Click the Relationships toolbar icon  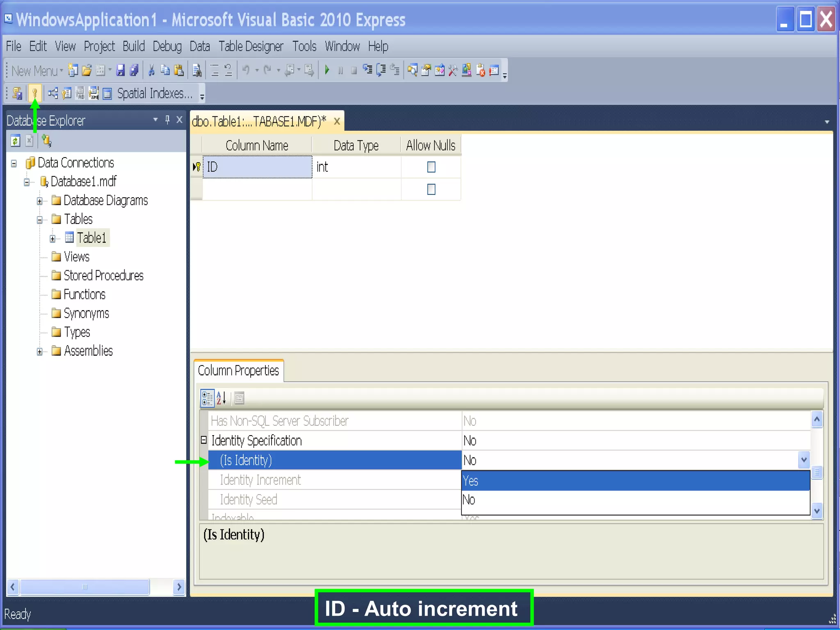(x=52, y=94)
